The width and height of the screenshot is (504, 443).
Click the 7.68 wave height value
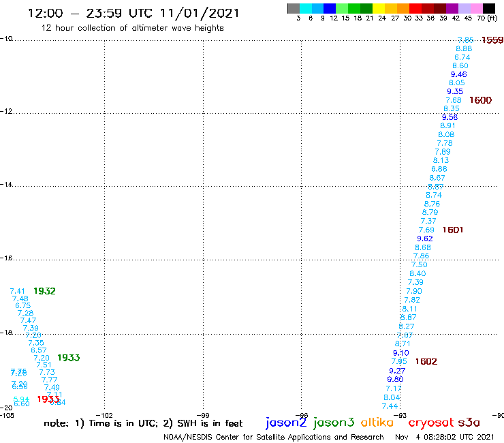click(454, 100)
